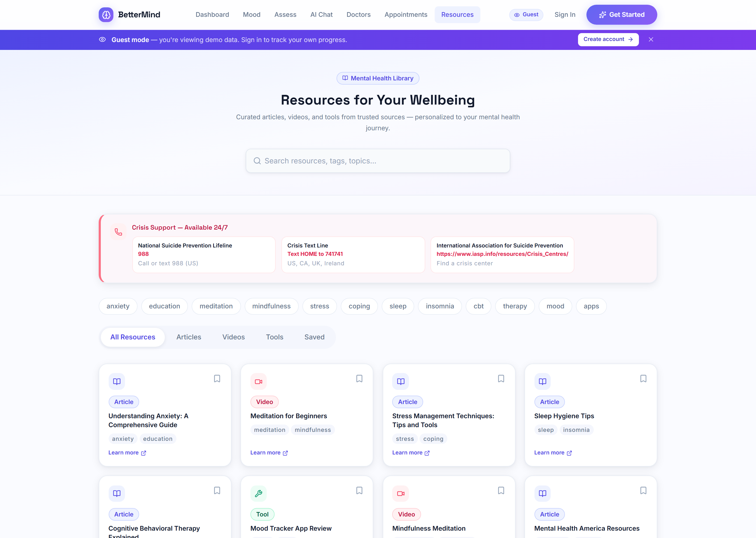Click the Mood Tracker App Review title
Viewport: 756px width, 538px height.
[x=291, y=528]
